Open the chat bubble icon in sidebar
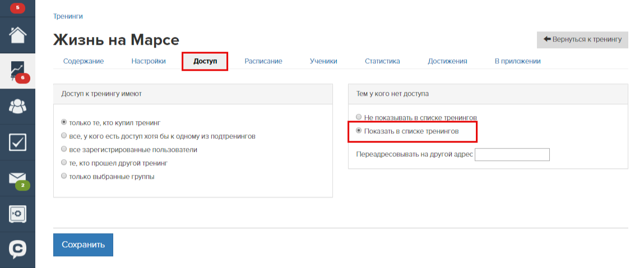The height and width of the screenshot is (268, 644). tap(18, 249)
